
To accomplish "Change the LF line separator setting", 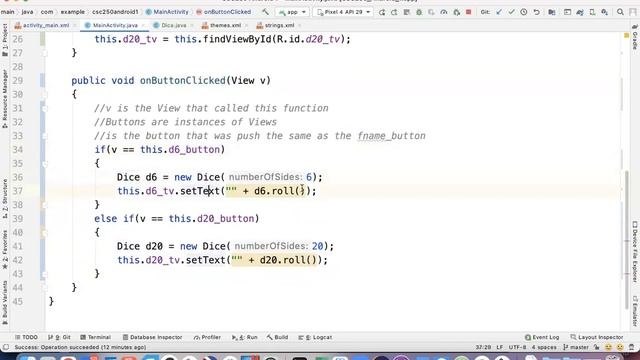I will tap(500, 347).
